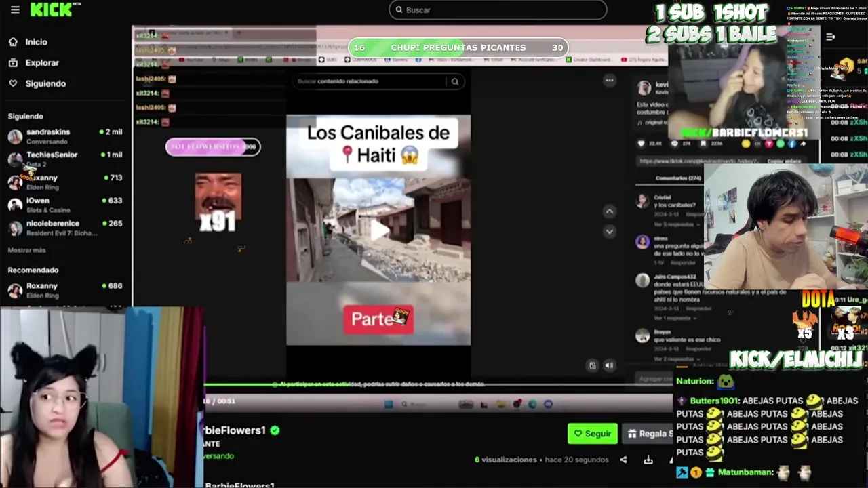The height and width of the screenshot is (488, 868).
Task: Click the green Seguir button
Action: pyautogui.click(x=592, y=434)
